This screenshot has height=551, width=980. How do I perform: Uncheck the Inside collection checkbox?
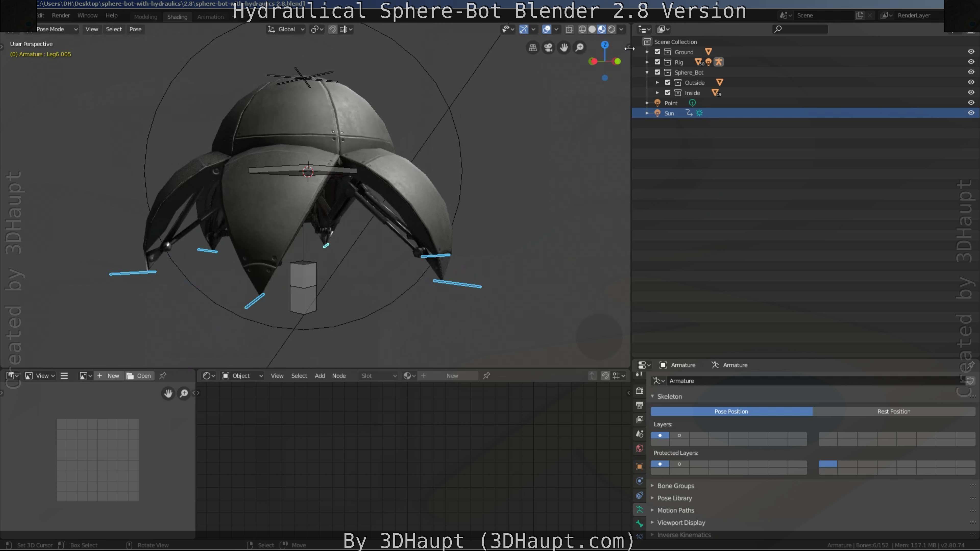click(x=668, y=93)
